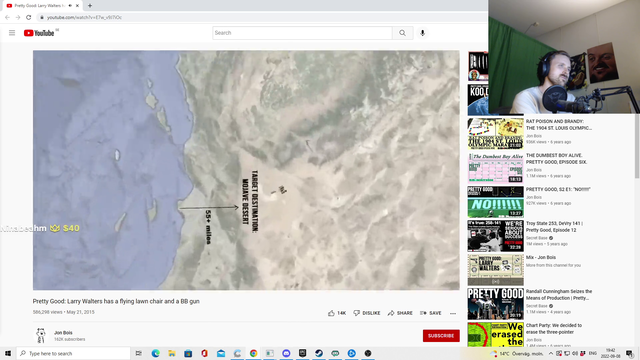The image size is (640, 360).
Task: Like the video (14K thumbs up)
Action: (337, 313)
